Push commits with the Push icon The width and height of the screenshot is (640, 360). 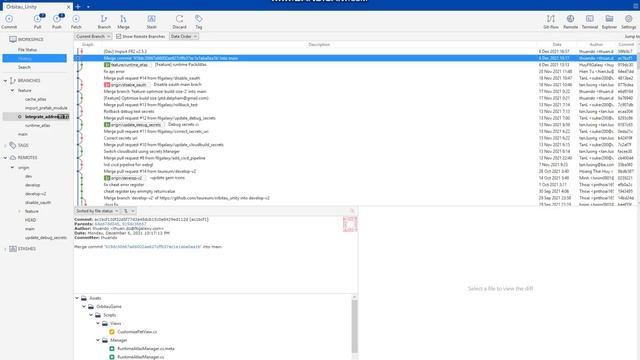57,19
